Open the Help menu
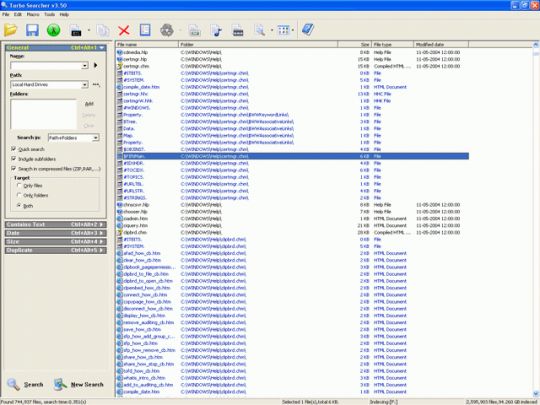This screenshot has height=405, width=540. (64, 14)
